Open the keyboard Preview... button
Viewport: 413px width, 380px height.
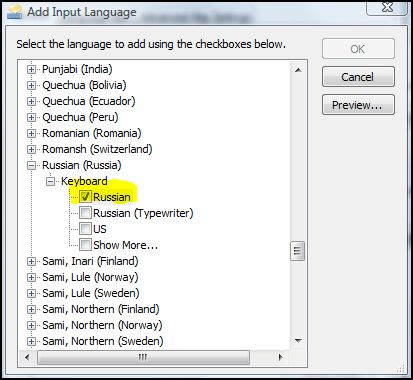click(x=358, y=105)
